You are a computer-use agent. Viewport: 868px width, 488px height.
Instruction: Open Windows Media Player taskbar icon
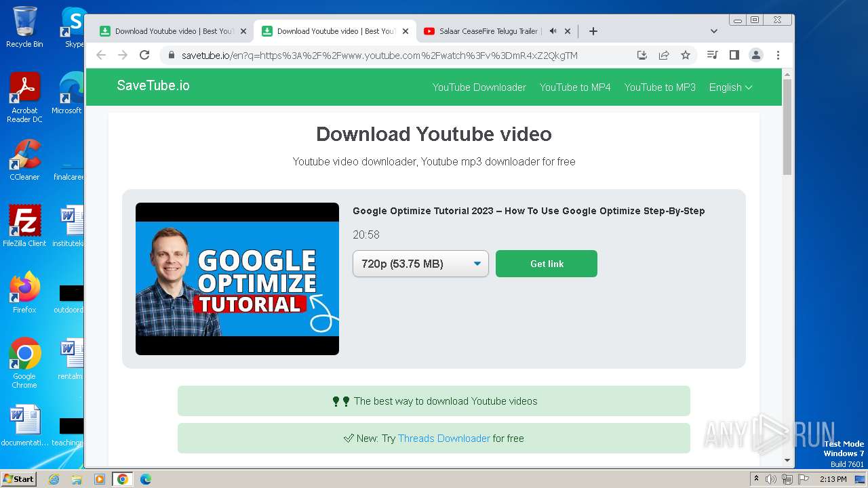[x=100, y=479]
